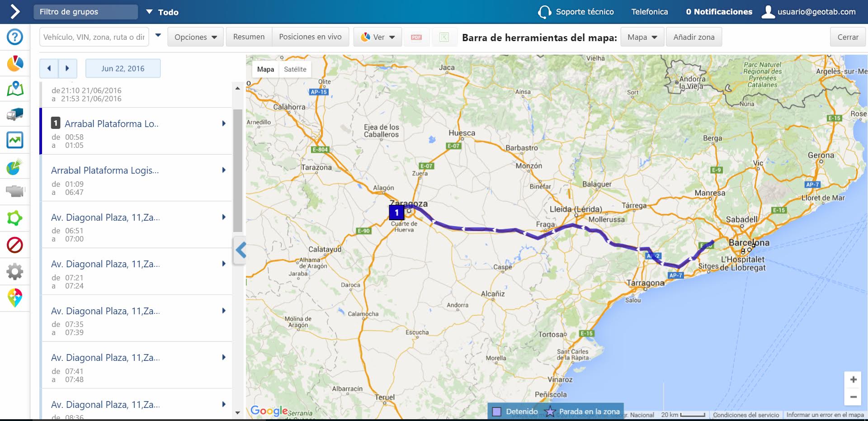This screenshot has width=868, height=421.
Task: Click the Excel export icon
Action: pos(444,37)
